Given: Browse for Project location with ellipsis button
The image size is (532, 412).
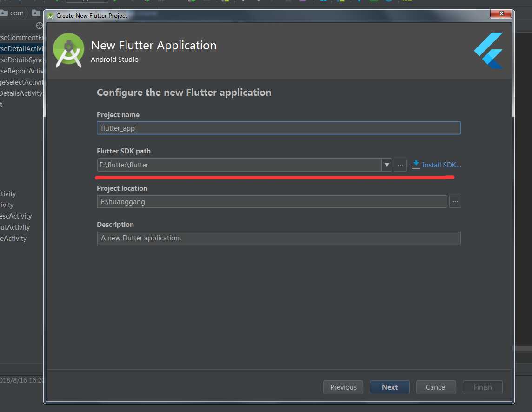Looking at the screenshot, I should [455, 202].
